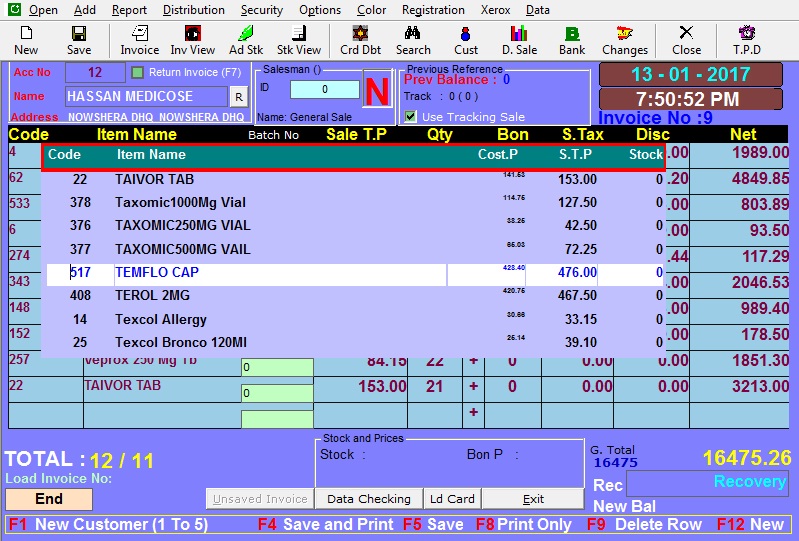799x541 pixels.
Task: Click the Search binoculars icon
Action: click(x=413, y=40)
